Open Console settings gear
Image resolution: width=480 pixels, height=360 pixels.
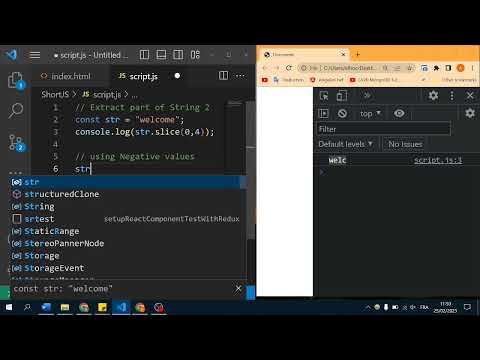pyautogui.click(x=470, y=113)
